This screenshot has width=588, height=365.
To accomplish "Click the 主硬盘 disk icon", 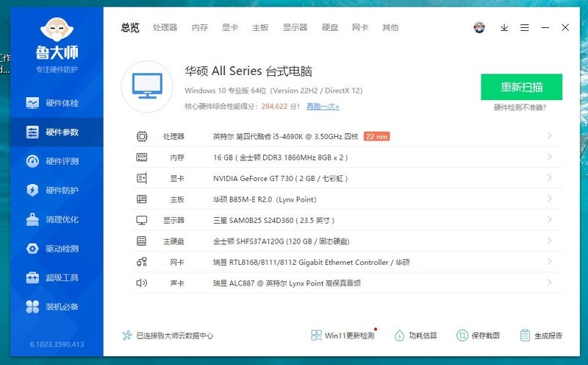I will (x=142, y=241).
